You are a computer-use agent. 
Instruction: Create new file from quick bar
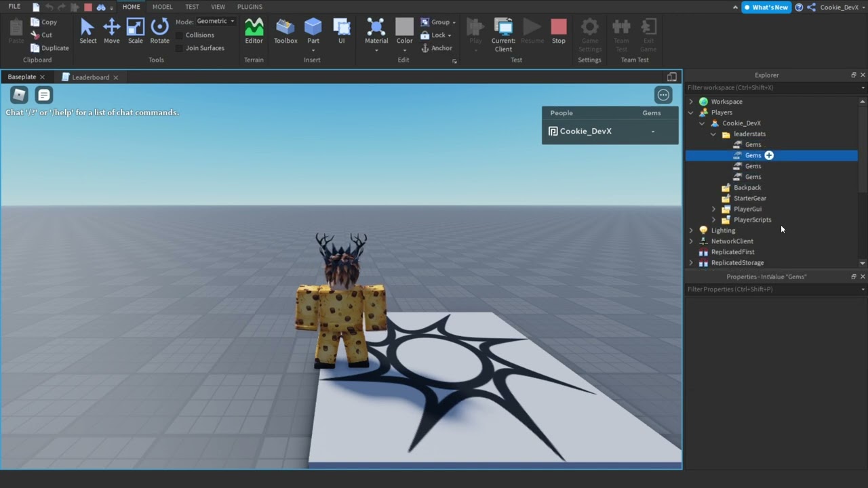(x=36, y=7)
